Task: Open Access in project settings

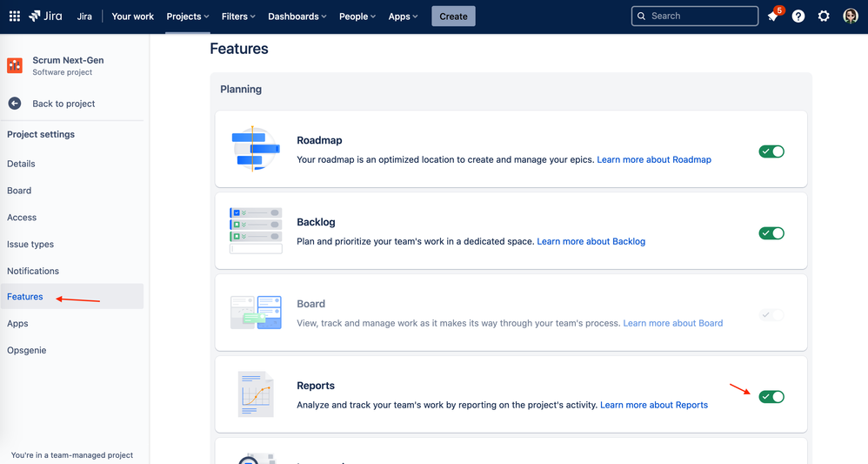Action: pyautogui.click(x=22, y=218)
